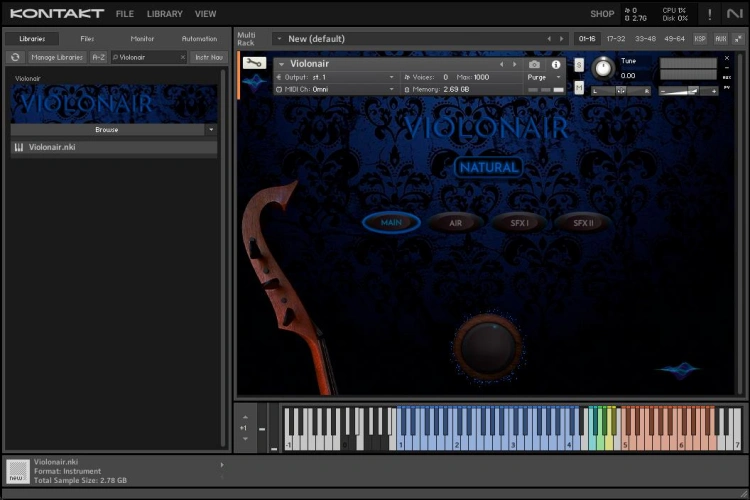Viewport: 750px width, 500px height.
Task: Toggle the instrument Mute button
Action: (x=579, y=88)
